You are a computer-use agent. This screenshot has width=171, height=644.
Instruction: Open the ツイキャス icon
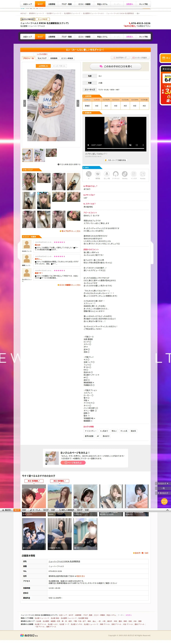(x=116, y=174)
